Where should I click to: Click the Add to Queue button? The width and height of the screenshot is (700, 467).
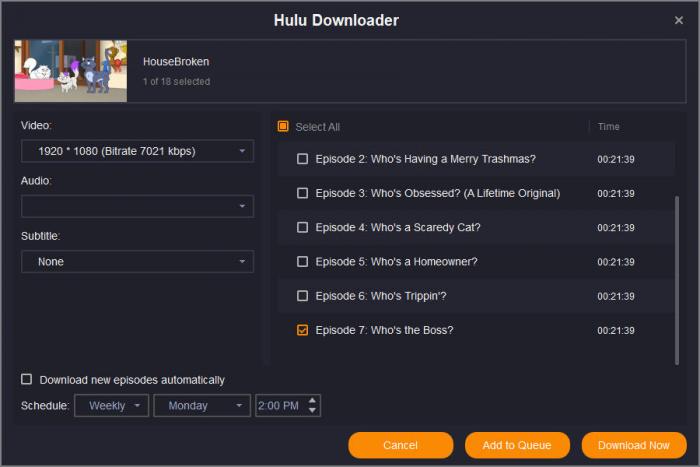tap(517, 445)
